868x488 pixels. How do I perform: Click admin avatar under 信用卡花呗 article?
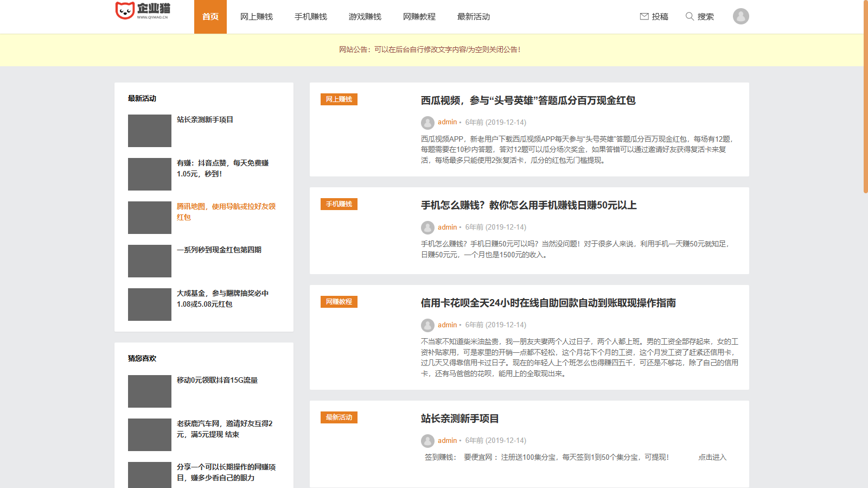(x=427, y=325)
